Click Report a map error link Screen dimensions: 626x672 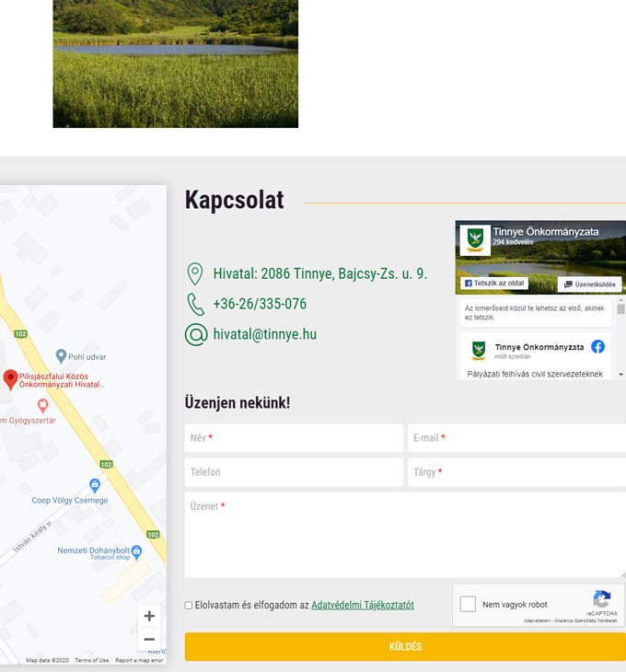click(x=139, y=660)
